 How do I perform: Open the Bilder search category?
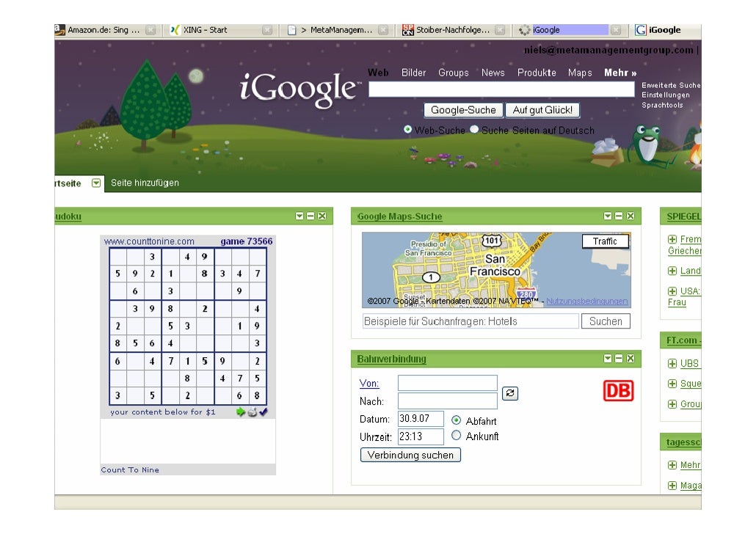(414, 73)
